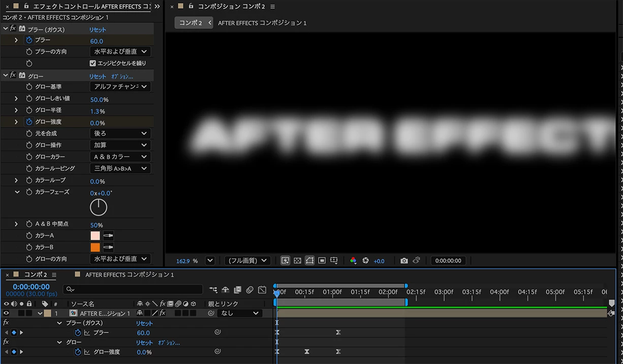Click the グロー強度 stopwatch in the timeline
Screen dimensions: 623x364
(x=78, y=352)
